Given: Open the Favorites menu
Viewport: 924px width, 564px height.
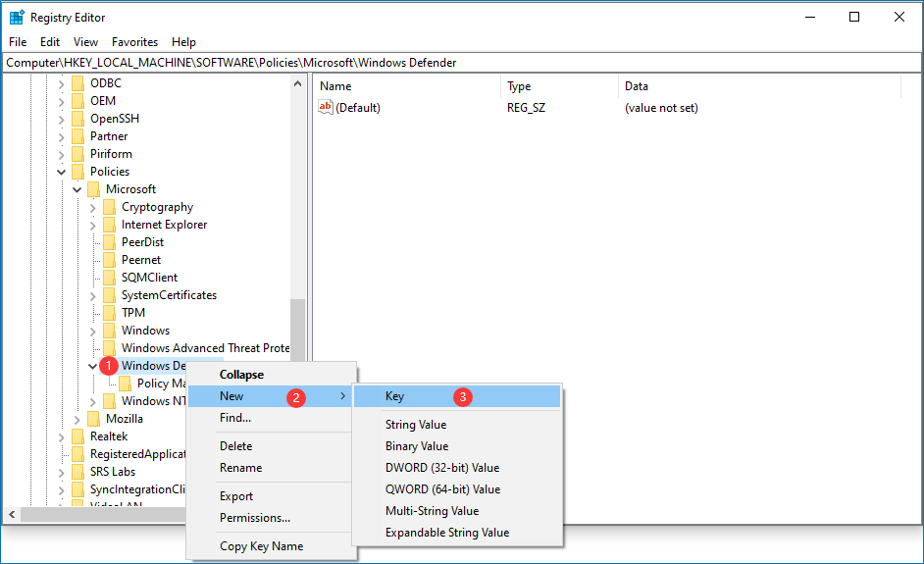Looking at the screenshot, I should (x=135, y=42).
